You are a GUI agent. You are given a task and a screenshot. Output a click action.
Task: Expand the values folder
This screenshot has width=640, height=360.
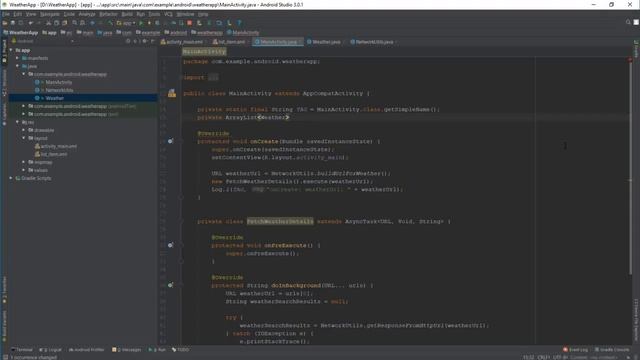coord(24,170)
